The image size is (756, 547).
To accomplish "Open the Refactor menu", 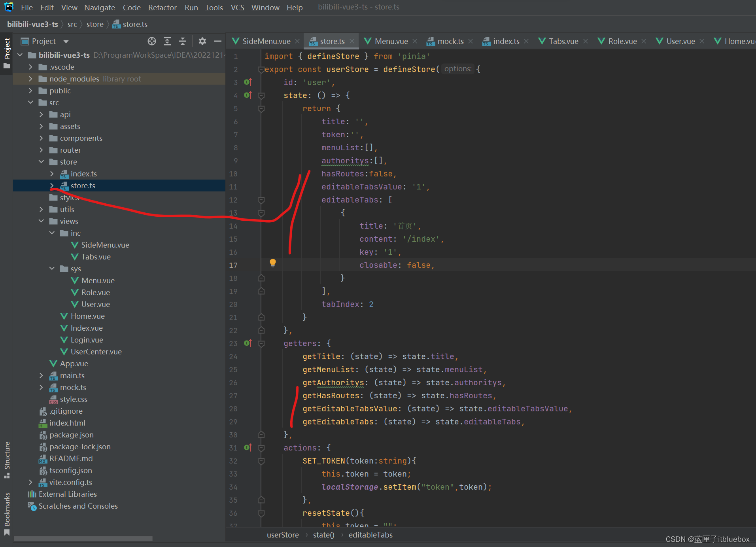I will 162,8.
